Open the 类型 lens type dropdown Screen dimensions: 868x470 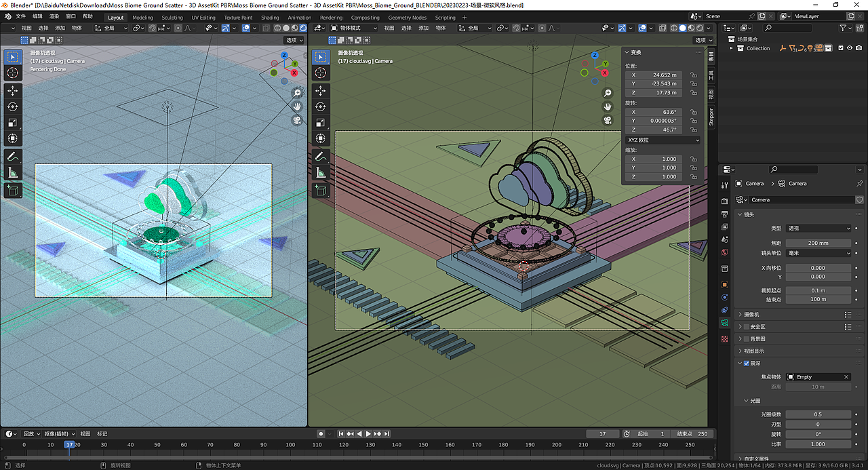[x=818, y=229]
